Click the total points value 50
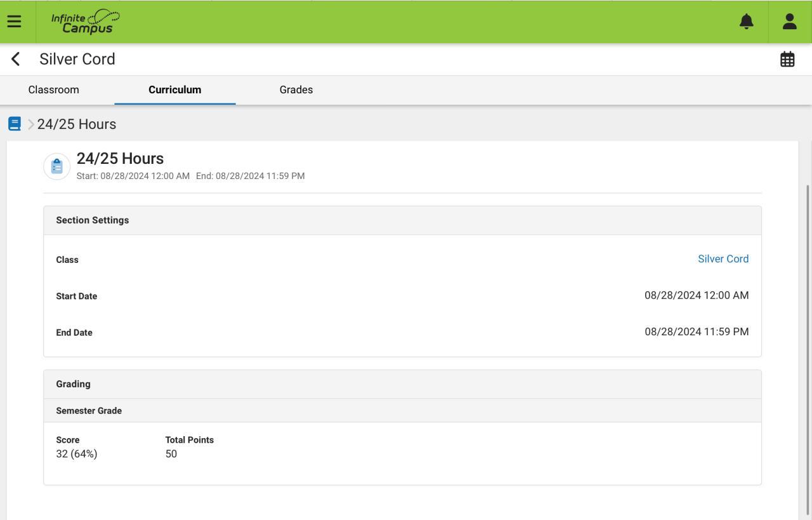The width and height of the screenshot is (812, 520). (x=171, y=454)
